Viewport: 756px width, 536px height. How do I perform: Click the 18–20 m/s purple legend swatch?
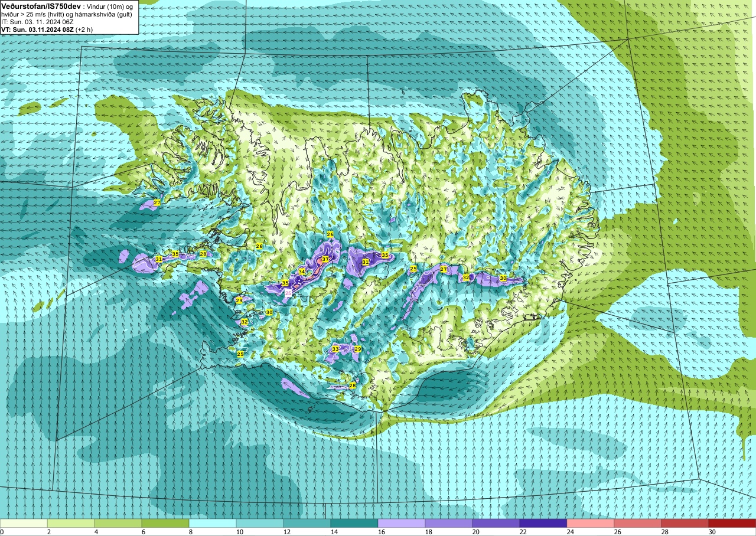(x=449, y=523)
